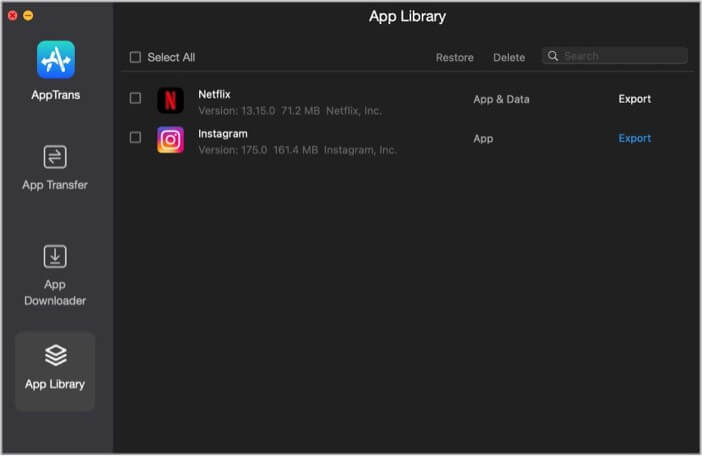Tick the Select All checkbox
Image resolution: width=702 pixels, height=456 pixels.
pos(135,57)
